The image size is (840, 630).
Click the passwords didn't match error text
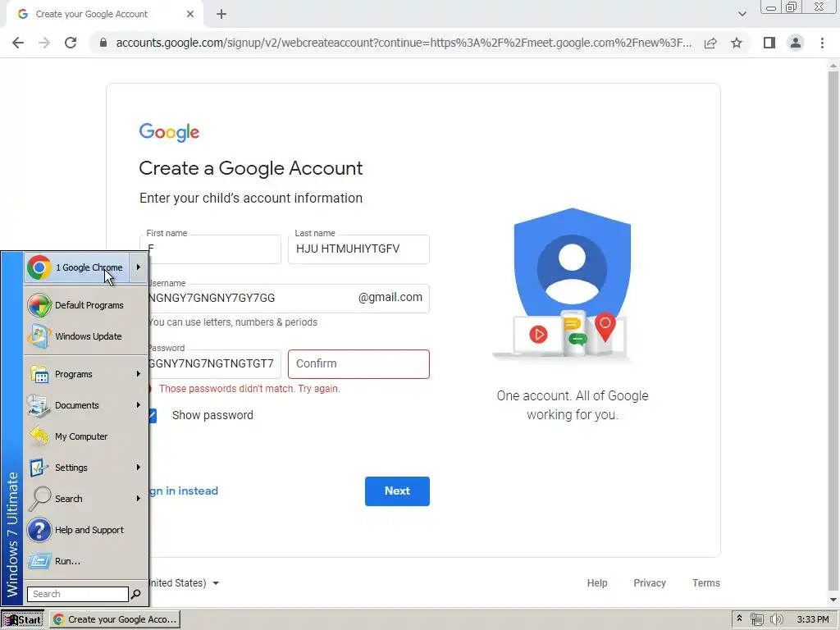point(249,389)
